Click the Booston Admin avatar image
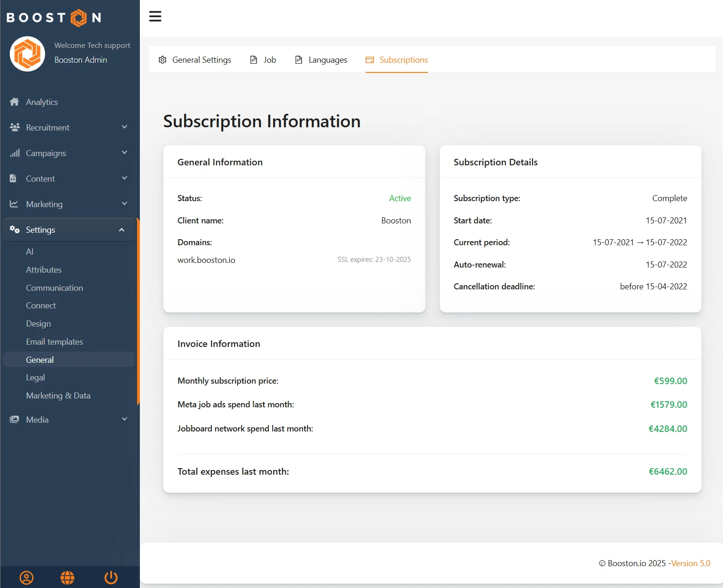 (27, 54)
